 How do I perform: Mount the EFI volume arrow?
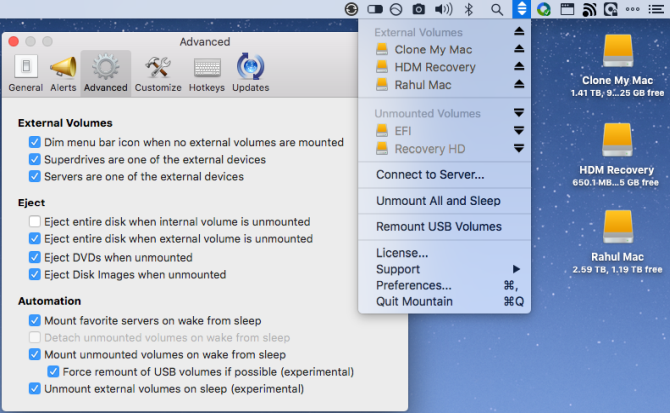[518, 131]
